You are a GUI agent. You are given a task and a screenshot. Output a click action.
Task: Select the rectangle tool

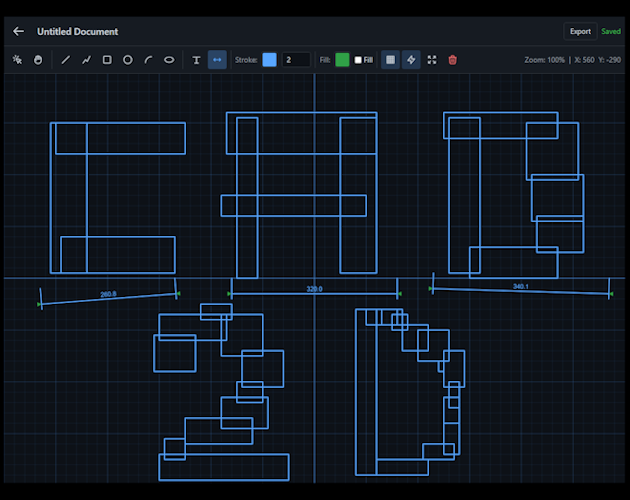point(107,60)
